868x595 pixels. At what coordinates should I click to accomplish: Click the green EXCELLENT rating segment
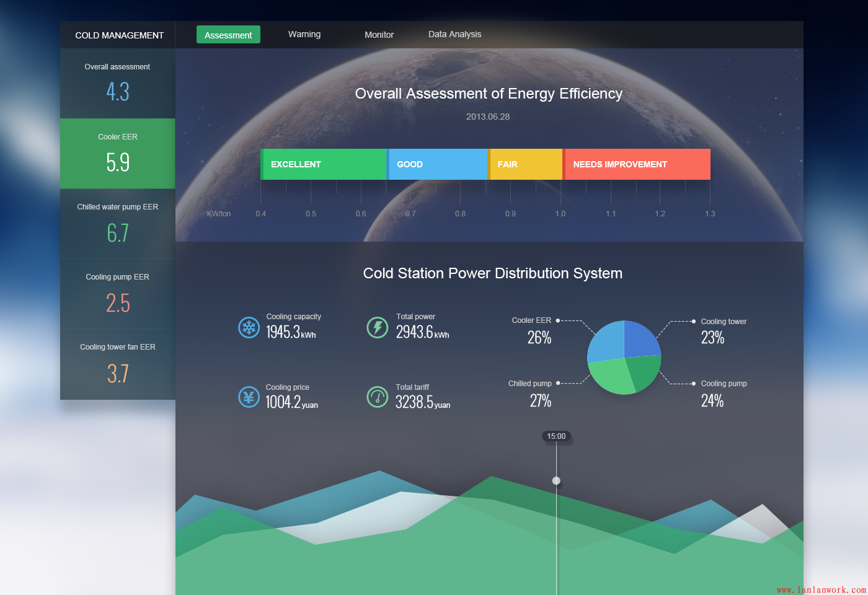click(324, 164)
